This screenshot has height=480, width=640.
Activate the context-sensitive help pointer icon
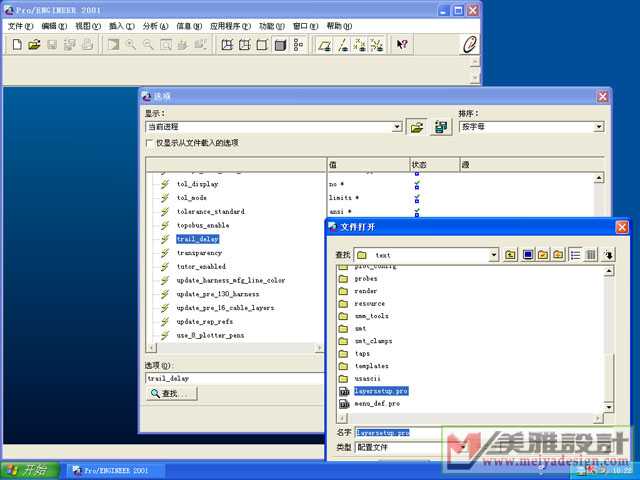pyautogui.click(x=402, y=44)
